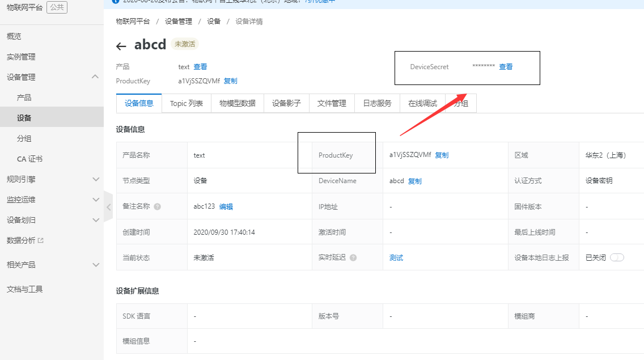The height and width of the screenshot is (360, 644).
Task: Navigate back using arrow beside device name abcd
Action: tap(121, 45)
